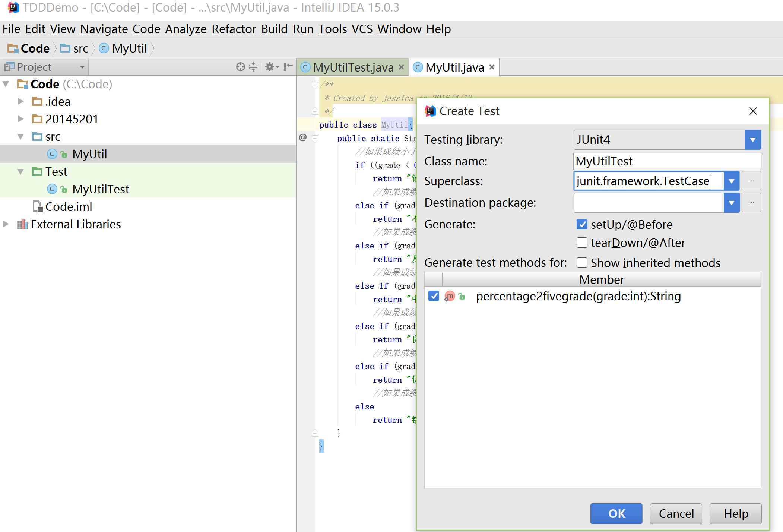Viewport: 783px width, 532px height.
Task: Expand External Libraries node
Action: pos(6,224)
